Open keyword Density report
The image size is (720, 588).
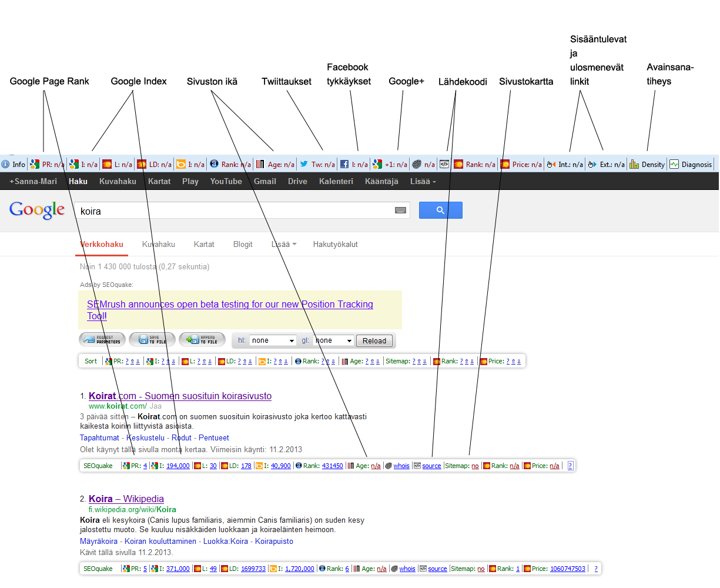[x=647, y=165]
